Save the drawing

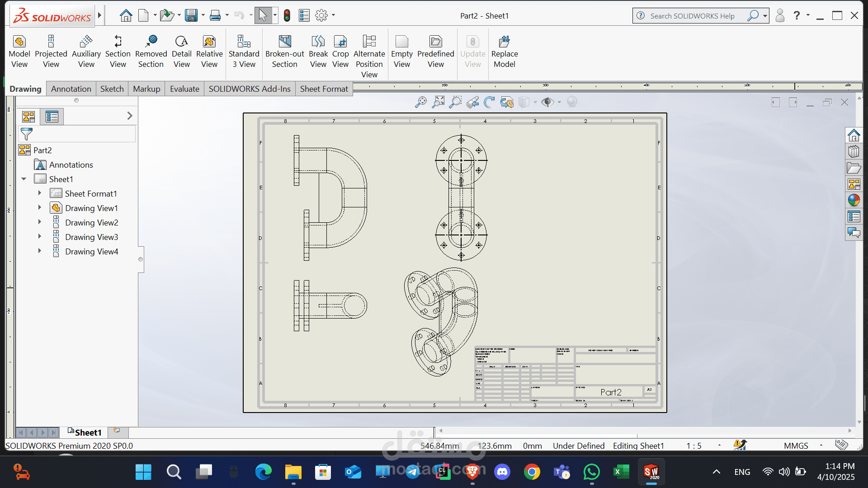pos(191,15)
